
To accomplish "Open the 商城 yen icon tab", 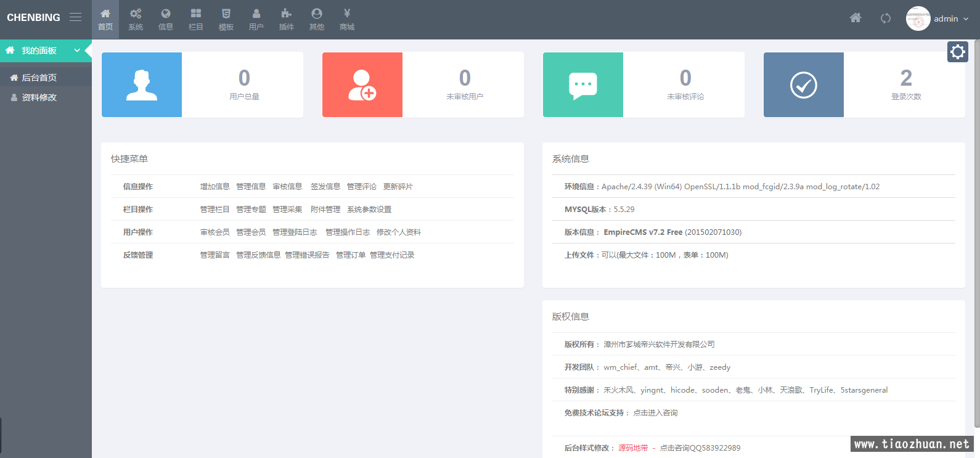I will [x=347, y=19].
